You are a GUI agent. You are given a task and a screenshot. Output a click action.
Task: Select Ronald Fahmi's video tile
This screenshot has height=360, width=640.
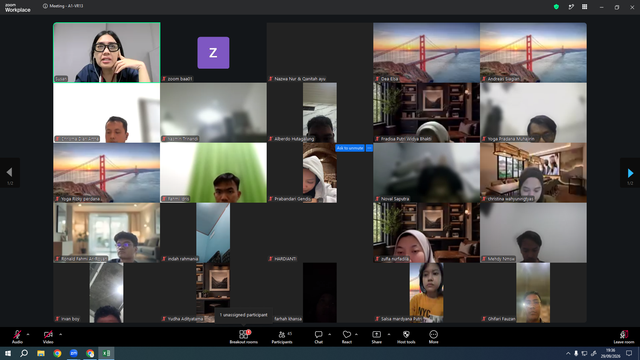click(107, 233)
